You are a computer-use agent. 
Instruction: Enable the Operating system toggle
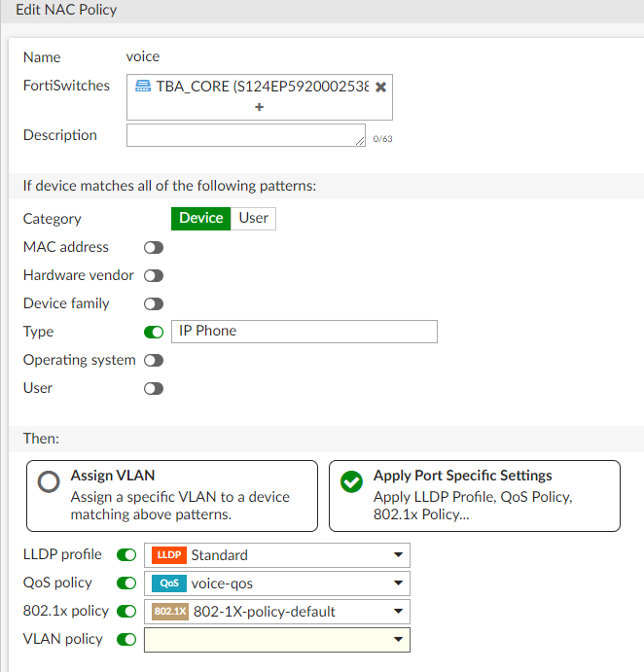point(153,361)
